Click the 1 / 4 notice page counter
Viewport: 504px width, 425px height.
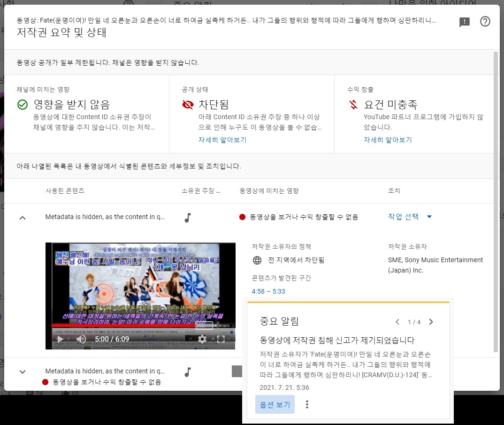[x=414, y=322]
